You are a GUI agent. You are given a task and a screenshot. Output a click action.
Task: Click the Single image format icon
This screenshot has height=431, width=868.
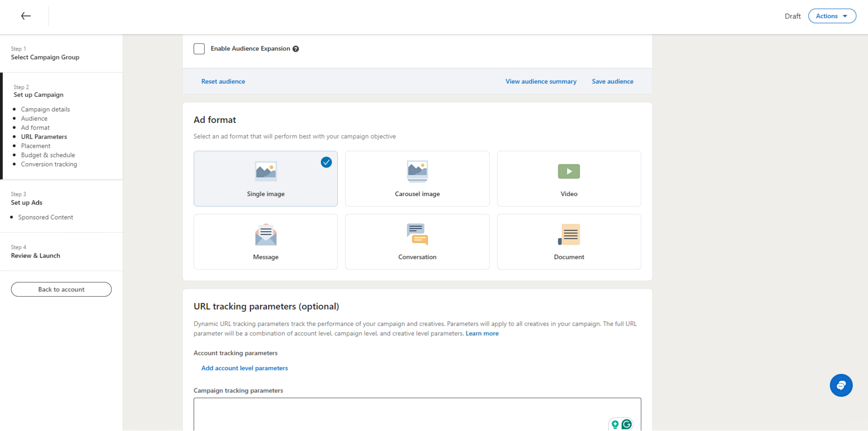[266, 171]
